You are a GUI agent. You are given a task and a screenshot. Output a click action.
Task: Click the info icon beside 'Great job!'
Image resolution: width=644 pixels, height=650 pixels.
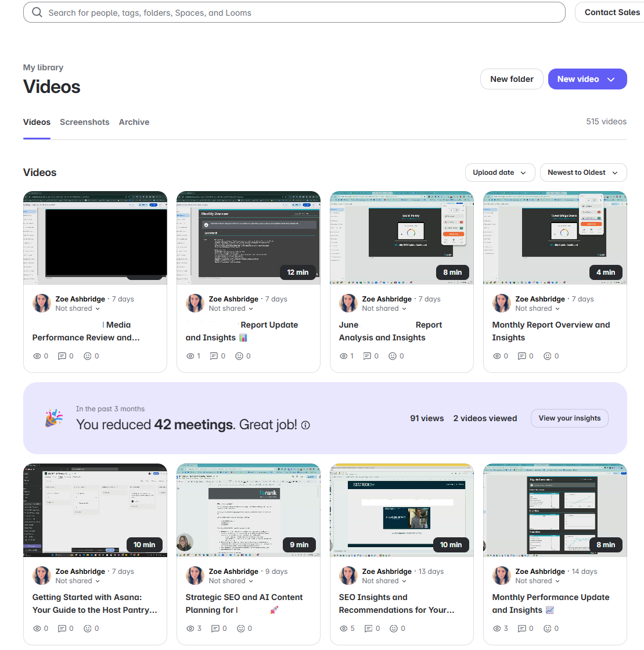(305, 425)
